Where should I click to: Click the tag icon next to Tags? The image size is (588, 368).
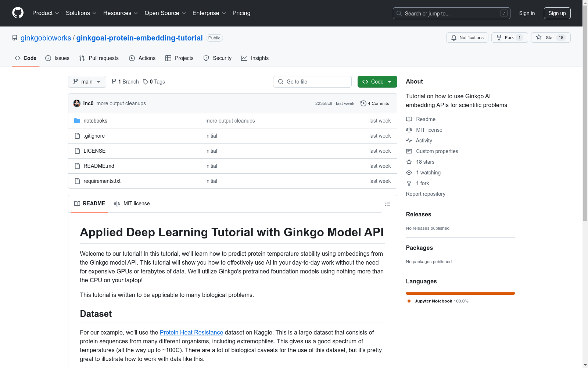click(x=146, y=82)
